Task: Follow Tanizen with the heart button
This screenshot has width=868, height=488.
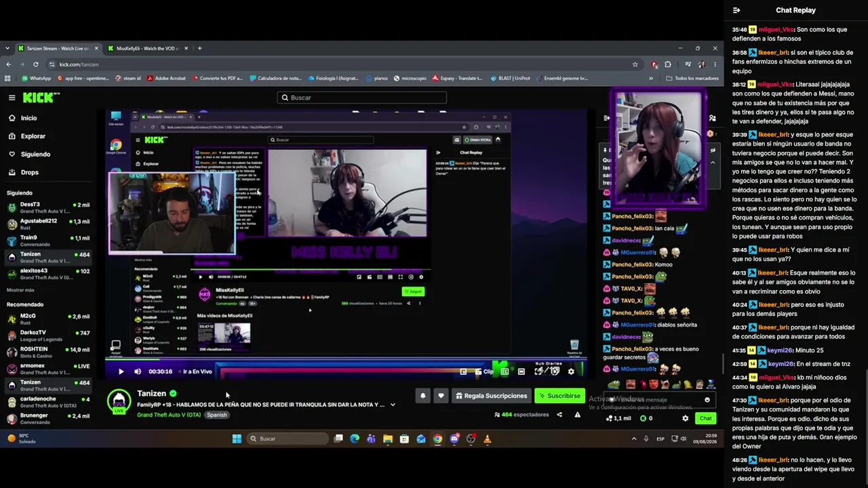Action: [x=441, y=396]
